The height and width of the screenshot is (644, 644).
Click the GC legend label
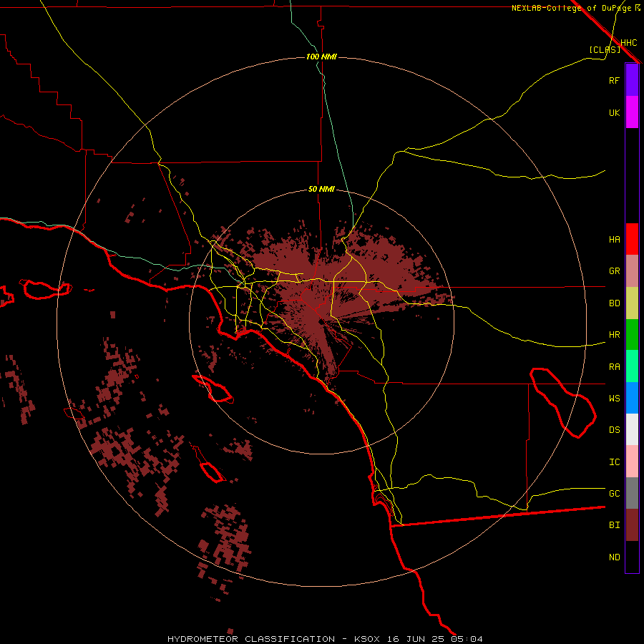pos(614,494)
